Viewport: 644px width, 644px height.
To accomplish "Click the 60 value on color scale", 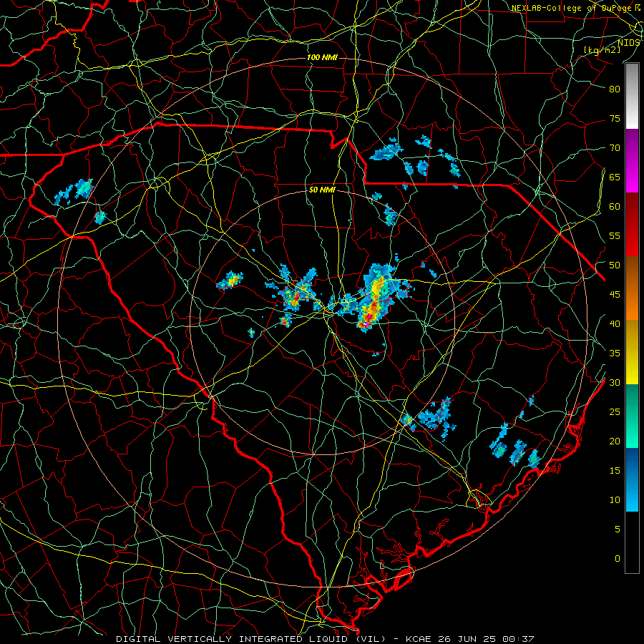I will tap(615, 207).
